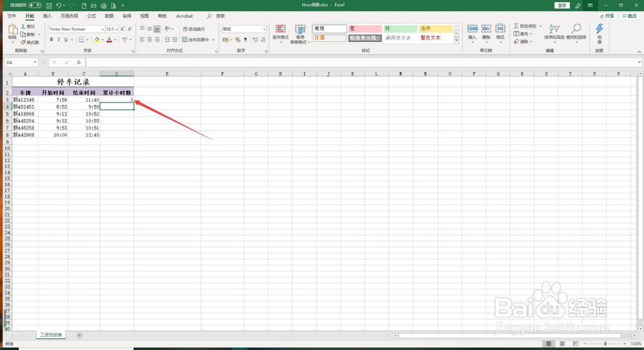Open the Times New Roman font dropdown
Viewport: 644px width, 350px height.
(x=102, y=29)
